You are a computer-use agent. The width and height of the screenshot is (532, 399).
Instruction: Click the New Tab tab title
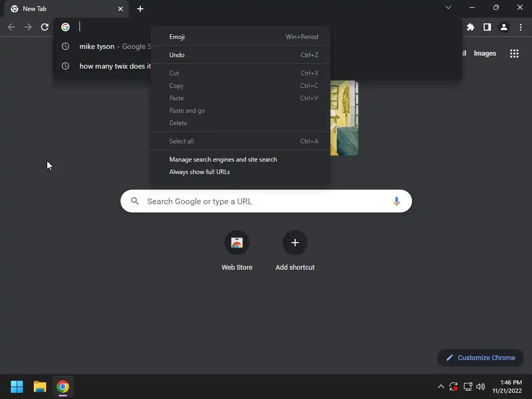(35, 9)
